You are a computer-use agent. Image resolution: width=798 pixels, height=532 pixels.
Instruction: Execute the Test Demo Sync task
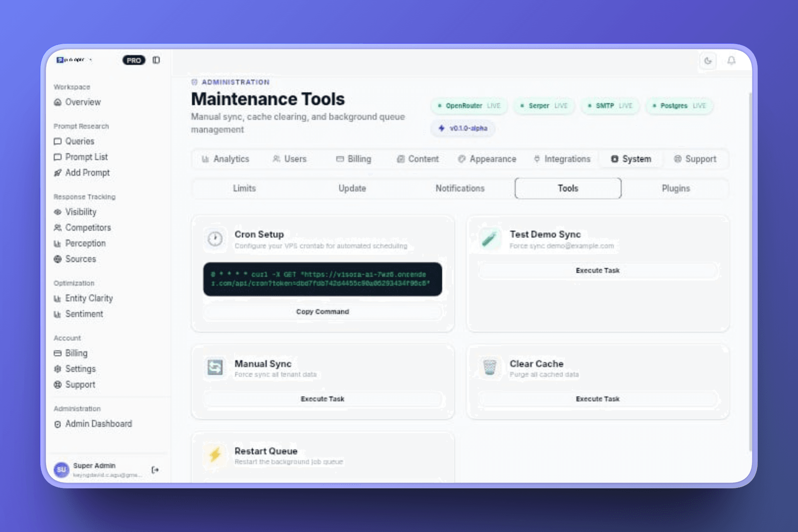598,271
